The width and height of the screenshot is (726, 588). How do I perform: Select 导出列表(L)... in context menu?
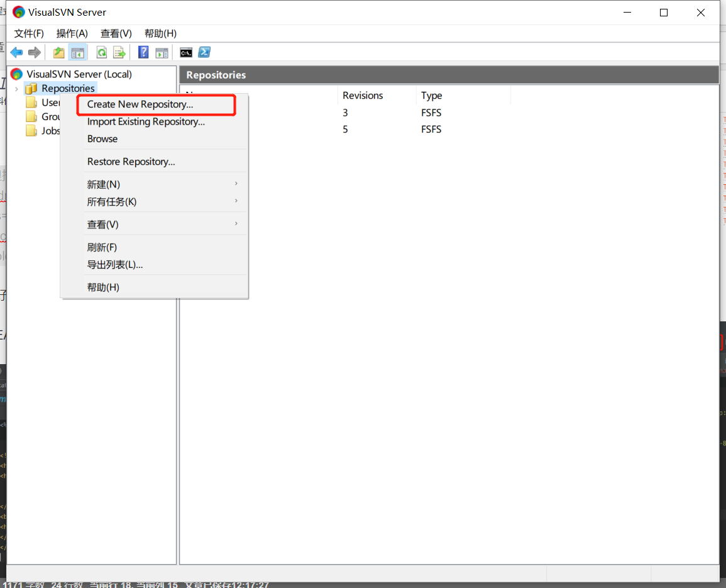click(x=115, y=265)
